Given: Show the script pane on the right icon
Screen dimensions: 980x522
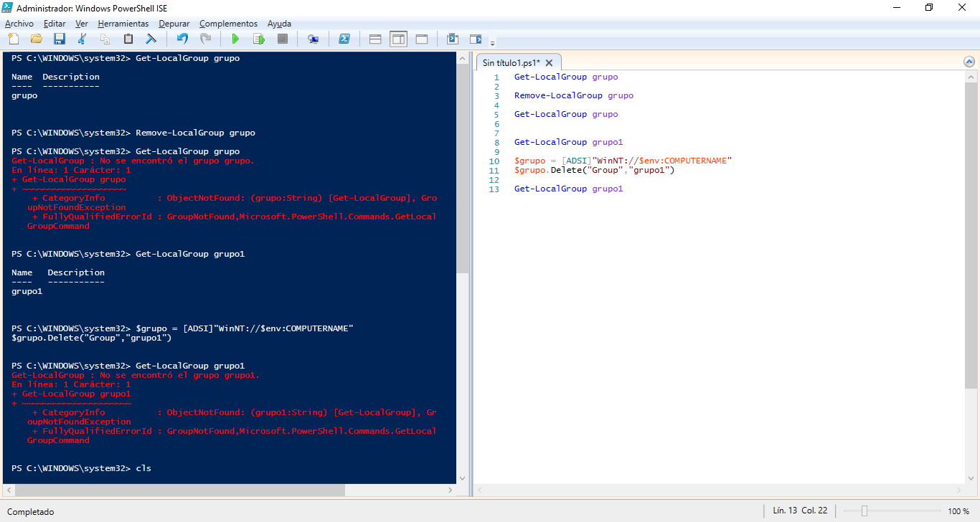Looking at the screenshot, I should 398,39.
